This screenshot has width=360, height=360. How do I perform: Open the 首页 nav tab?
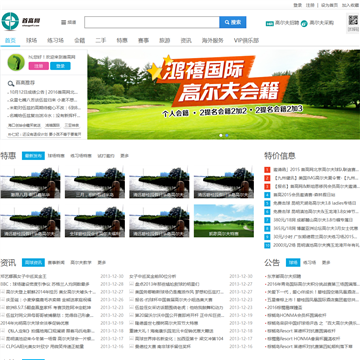point(10,41)
